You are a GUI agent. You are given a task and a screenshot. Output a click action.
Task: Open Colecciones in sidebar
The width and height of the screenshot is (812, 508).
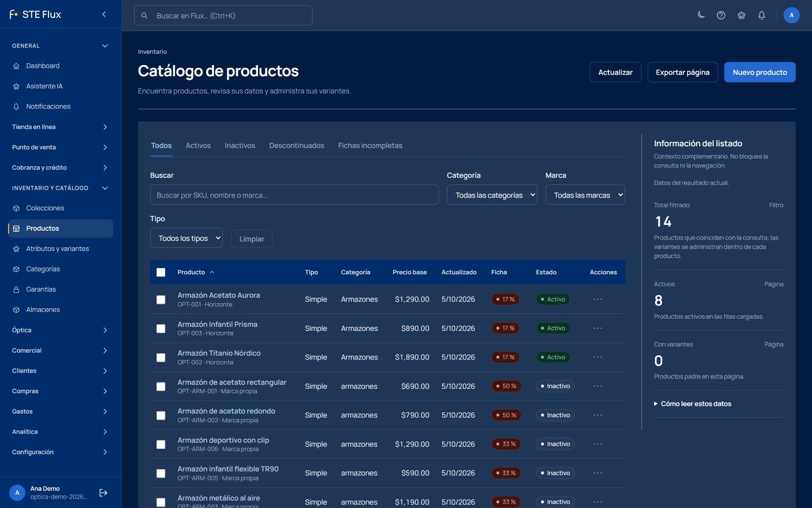[x=61, y=208]
